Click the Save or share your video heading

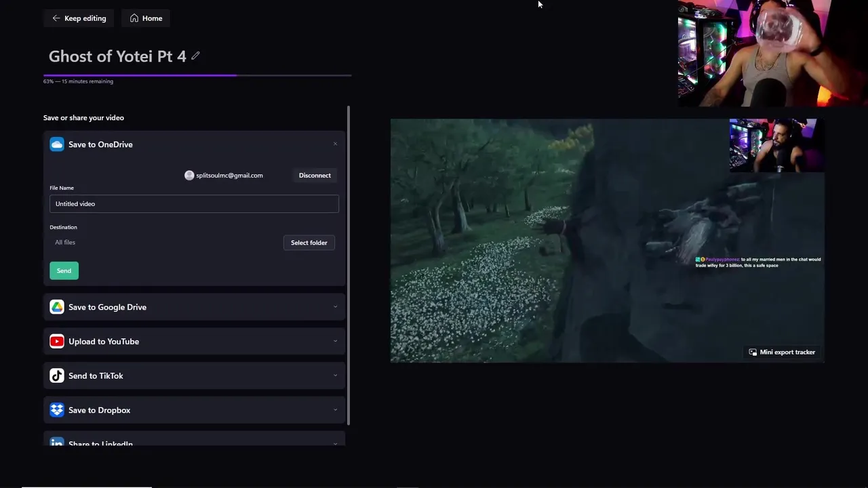83,117
